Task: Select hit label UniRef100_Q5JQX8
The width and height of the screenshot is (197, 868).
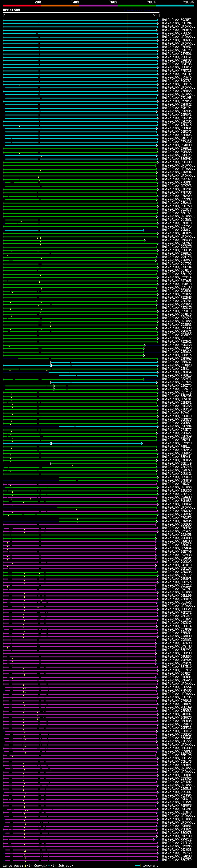Action: click(177, 365)
